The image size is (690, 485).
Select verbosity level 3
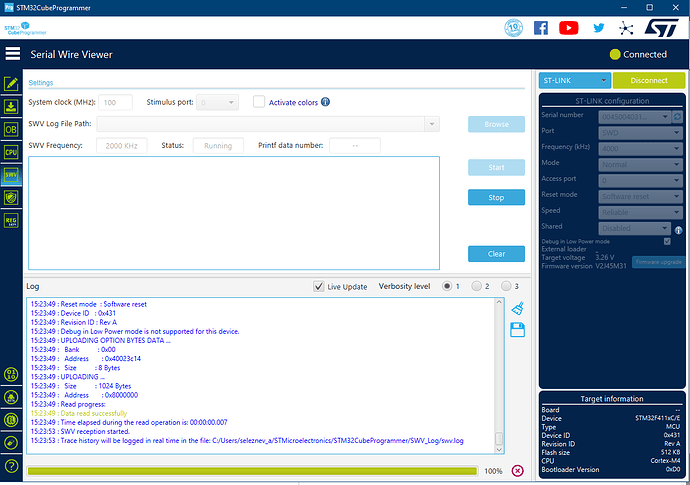[x=506, y=286]
